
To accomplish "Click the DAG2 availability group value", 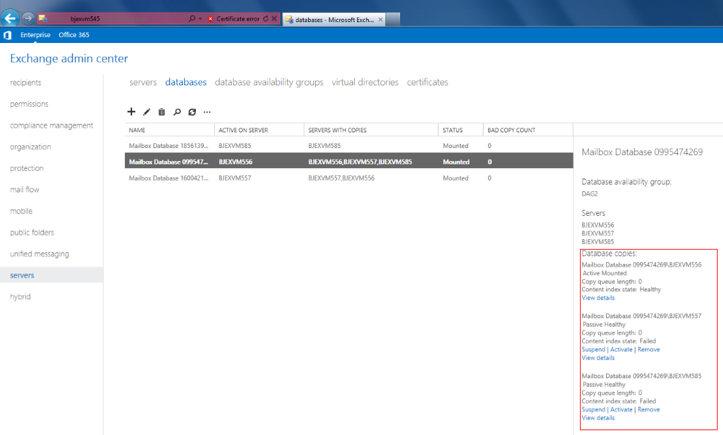I will click(590, 194).
